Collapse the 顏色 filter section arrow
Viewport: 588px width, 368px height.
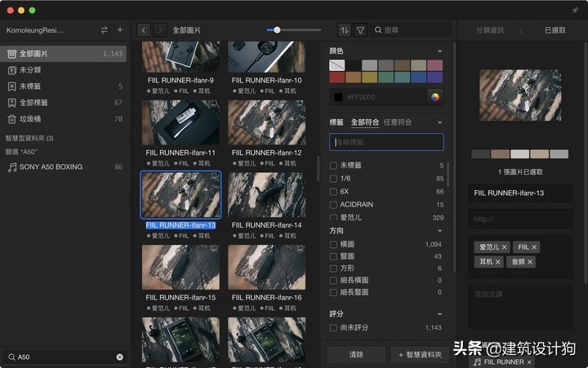[x=439, y=51]
